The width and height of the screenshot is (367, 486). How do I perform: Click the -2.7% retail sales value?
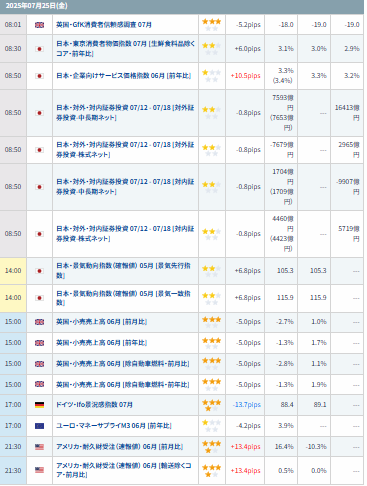coord(285,322)
